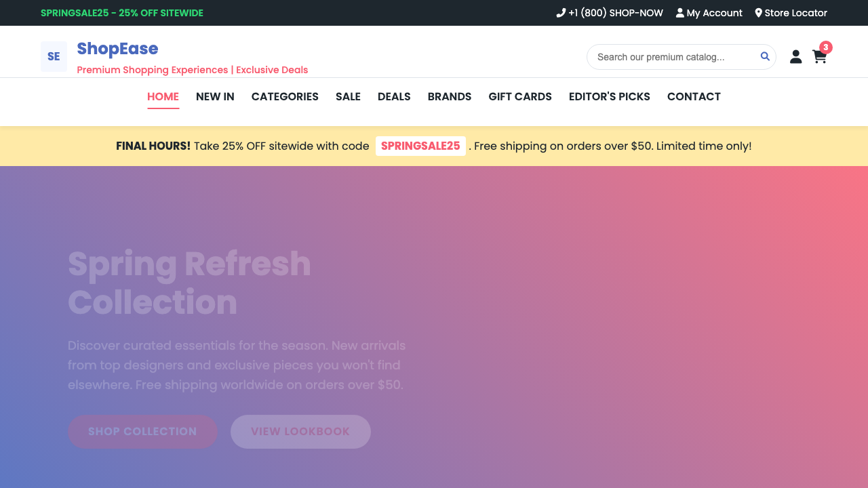
Task: Click the phone icon next to the number
Action: [x=561, y=12]
